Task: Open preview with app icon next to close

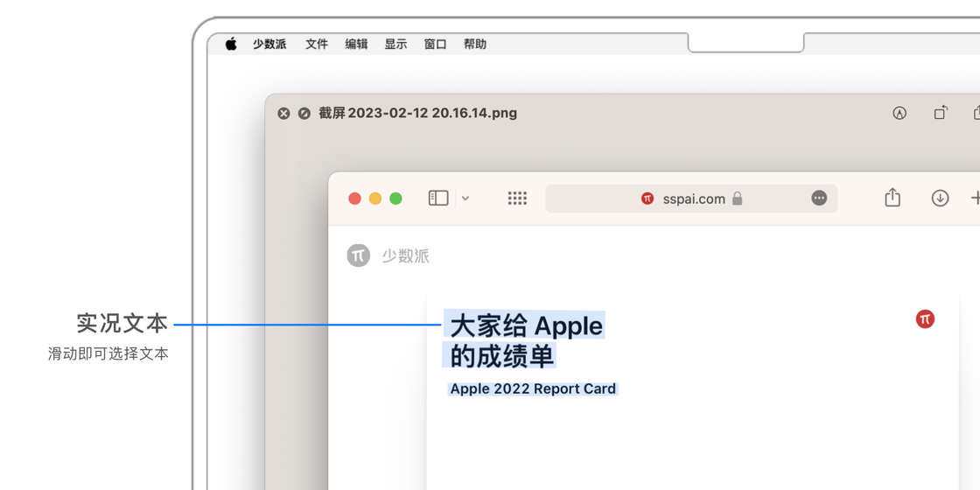Action: (304, 114)
